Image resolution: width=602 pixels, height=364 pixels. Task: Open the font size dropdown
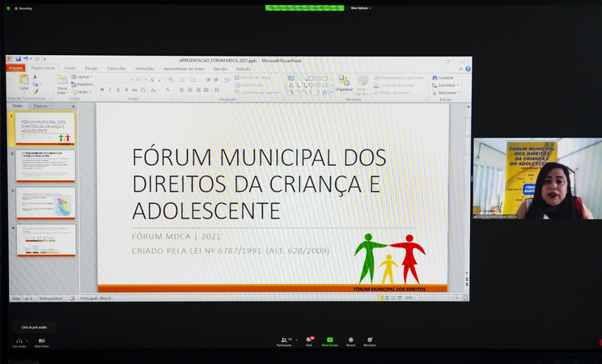tap(145, 80)
